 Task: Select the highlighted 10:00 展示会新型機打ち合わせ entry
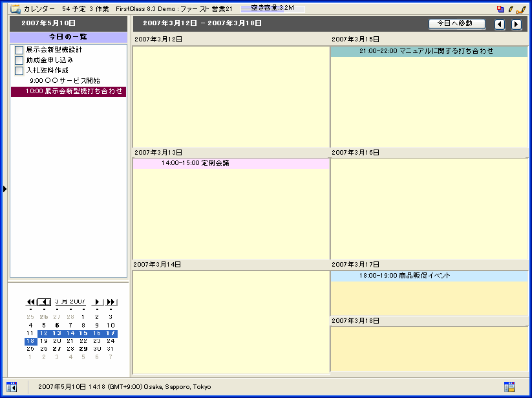click(69, 92)
